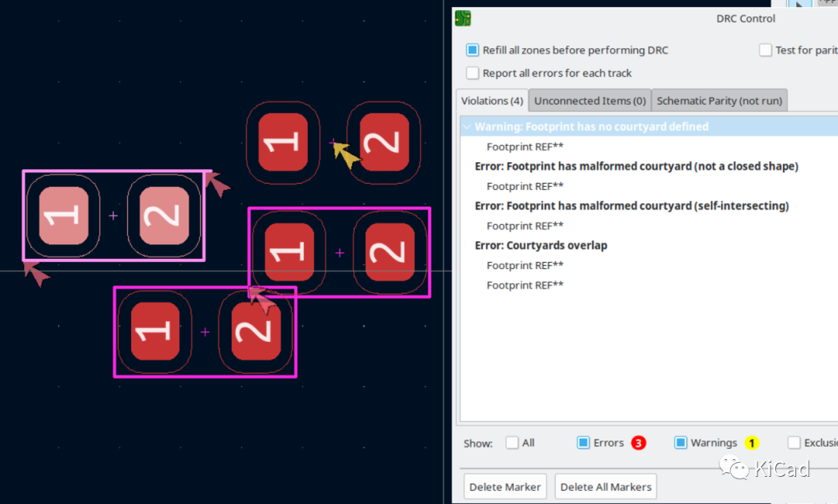Screen dimensions: 838x504
Task: Select pad 1 of the highlighted light-red footprint
Action: [x=64, y=216]
